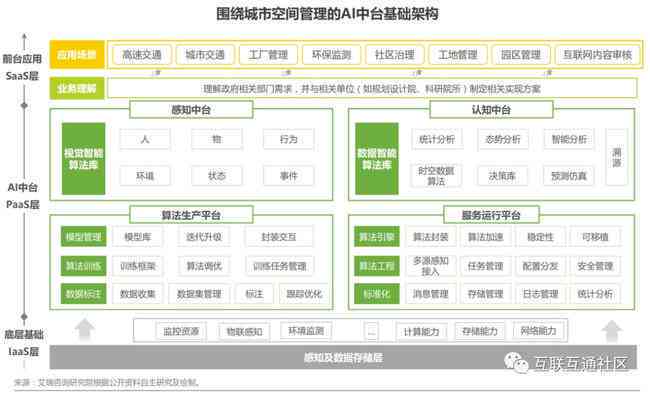The width and height of the screenshot is (650, 393).
Task: Select the 城市交通 scenario box
Action: click(205, 55)
